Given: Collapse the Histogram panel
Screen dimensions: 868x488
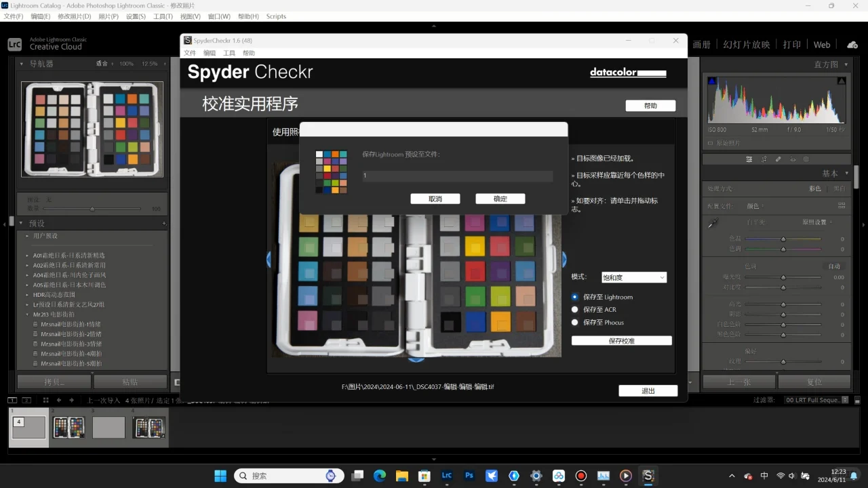Looking at the screenshot, I should coord(845,64).
